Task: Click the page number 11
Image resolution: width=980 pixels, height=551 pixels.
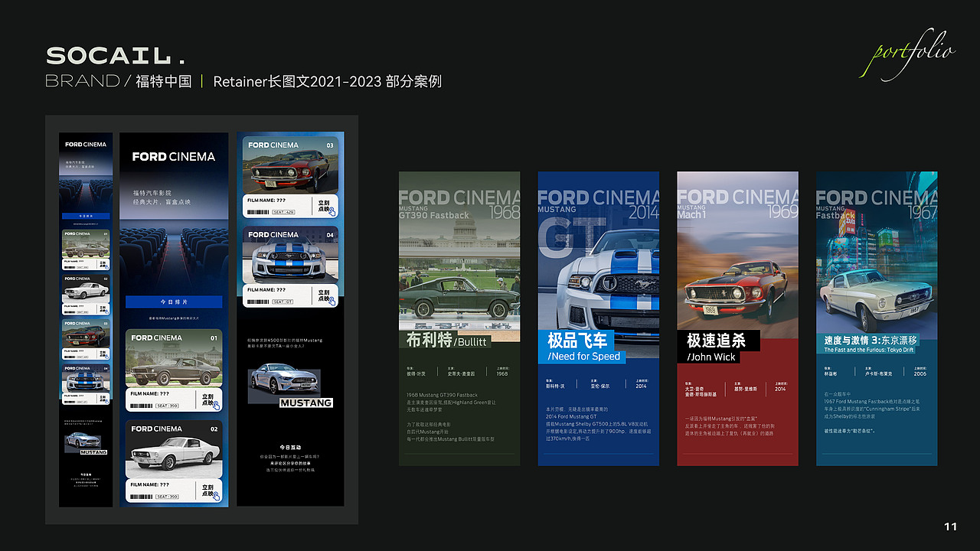Action: point(951,527)
